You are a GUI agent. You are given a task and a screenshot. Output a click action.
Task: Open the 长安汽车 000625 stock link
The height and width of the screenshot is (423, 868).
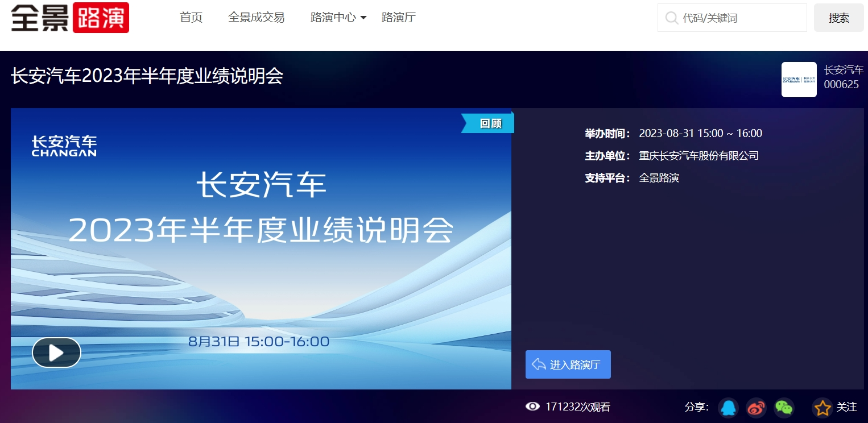click(844, 77)
